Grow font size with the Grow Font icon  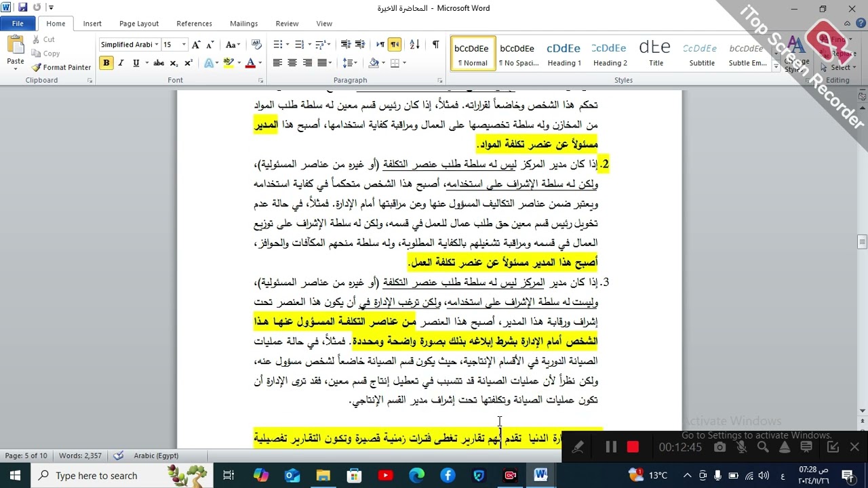tap(196, 45)
